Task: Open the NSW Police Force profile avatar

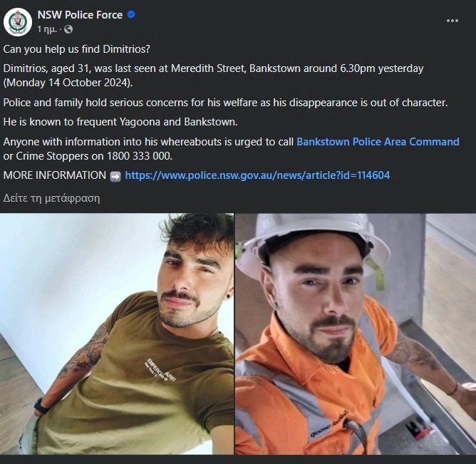Action: pyautogui.click(x=18, y=22)
